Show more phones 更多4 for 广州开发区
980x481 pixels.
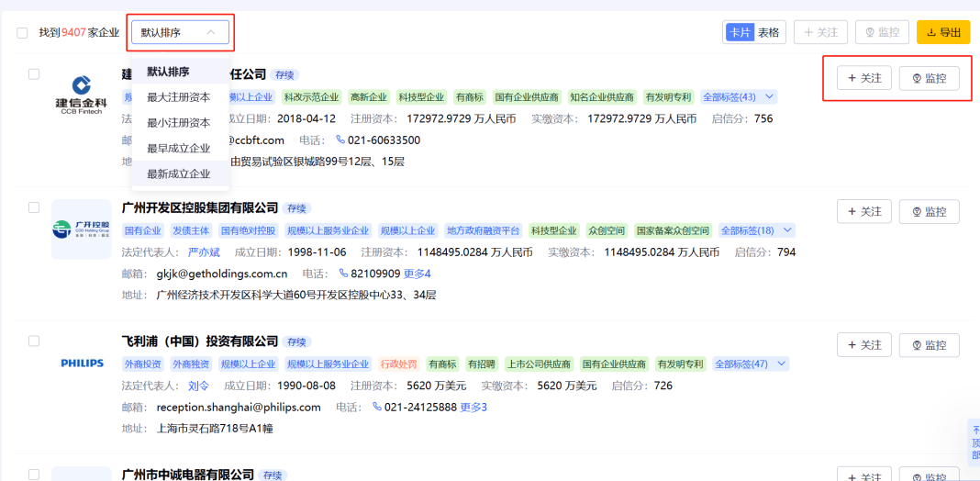417,274
